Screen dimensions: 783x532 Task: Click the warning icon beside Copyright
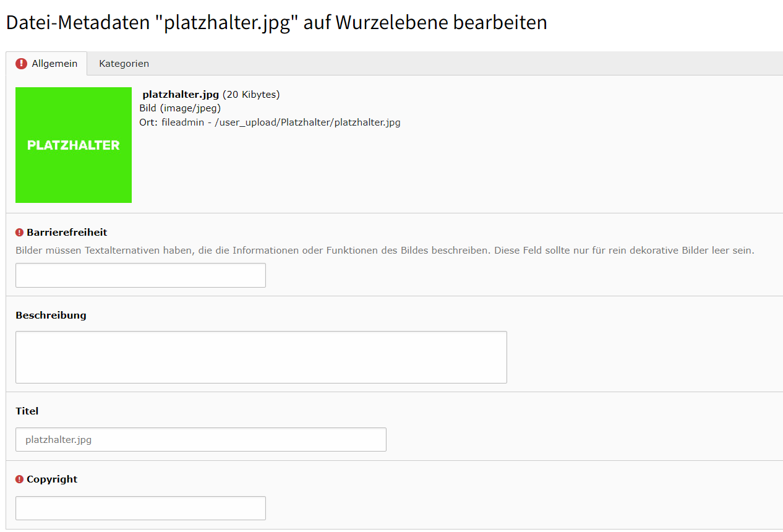19,479
